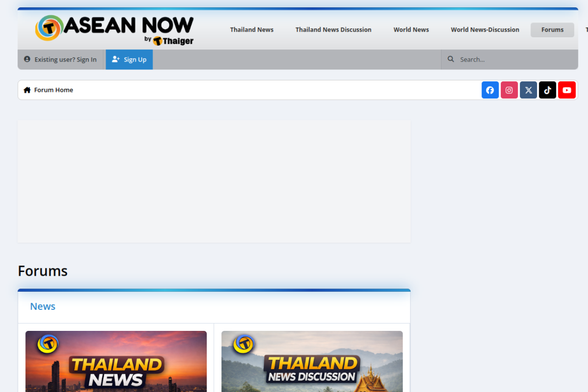The width and height of the screenshot is (588, 392).
Task: Open World News-Discussion menu item
Action: coord(485,30)
